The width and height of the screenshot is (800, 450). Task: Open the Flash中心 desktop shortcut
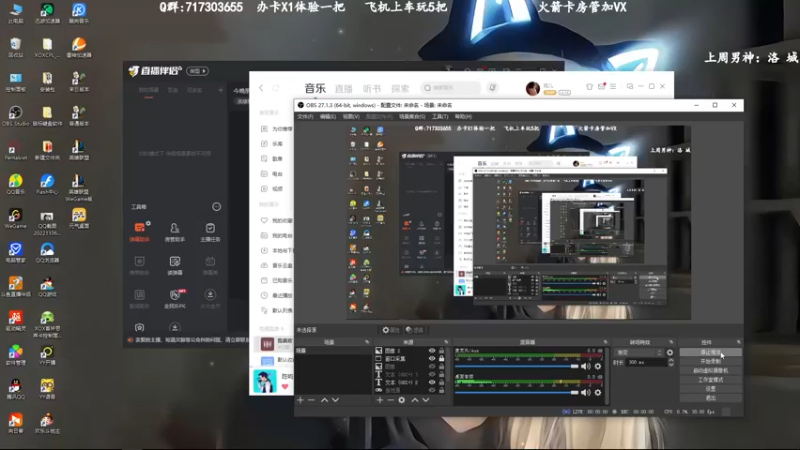click(x=47, y=184)
